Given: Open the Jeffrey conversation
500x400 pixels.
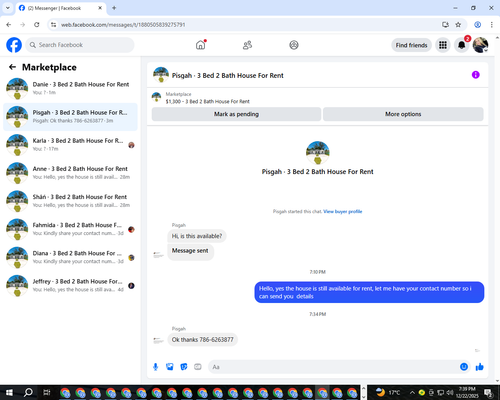Looking at the screenshot, I should point(70,286).
